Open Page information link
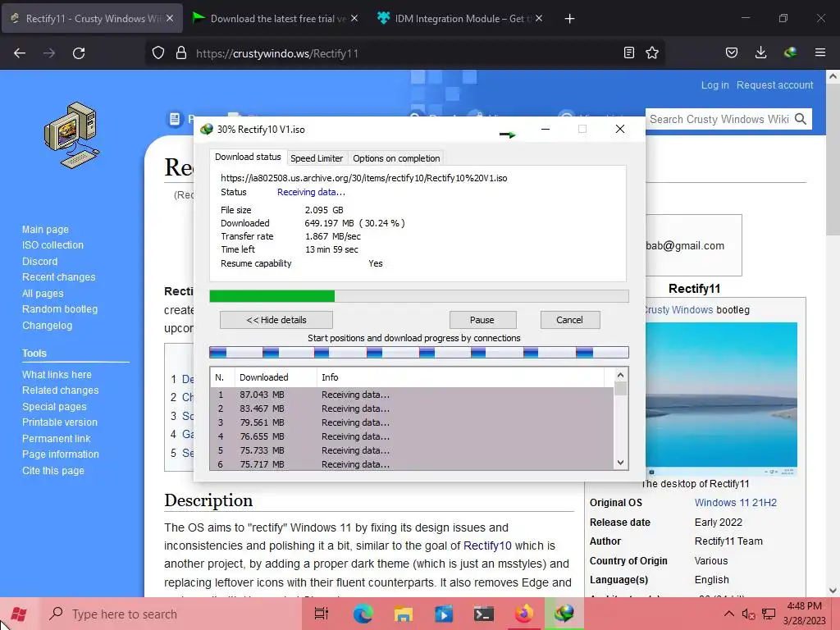 coord(61,454)
